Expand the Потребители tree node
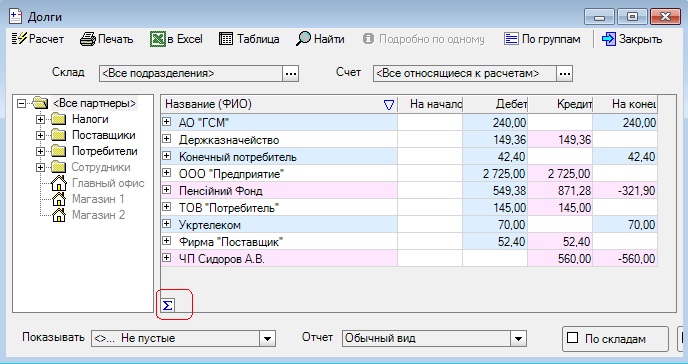Image resolution: width=688 pixels, height=364 pixels. (x=40, y=151)
